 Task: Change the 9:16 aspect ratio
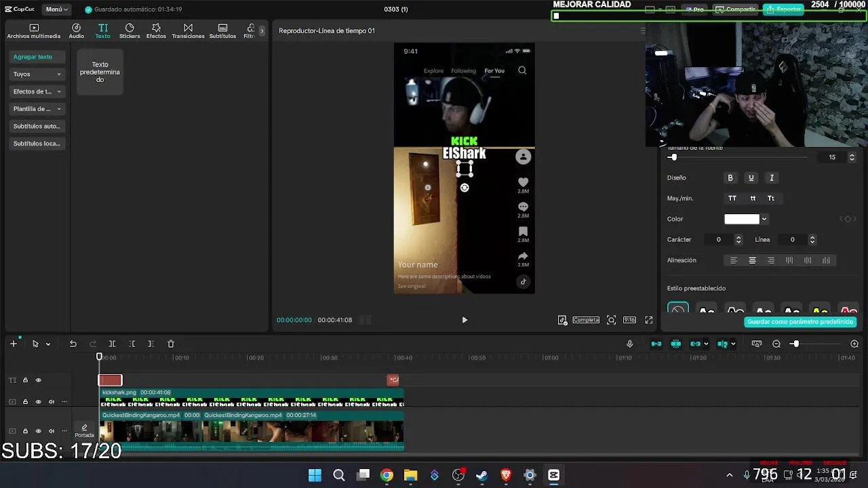(x=629, y=320)
